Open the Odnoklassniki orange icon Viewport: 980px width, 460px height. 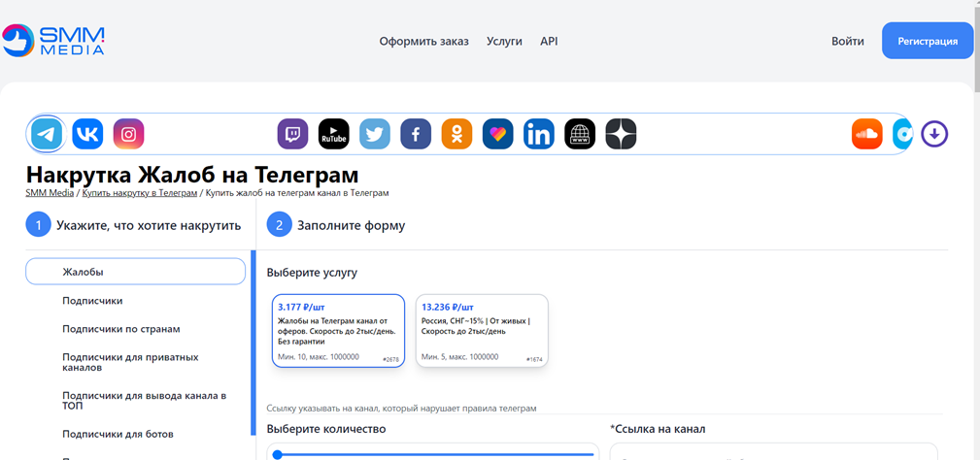[456, 134]
